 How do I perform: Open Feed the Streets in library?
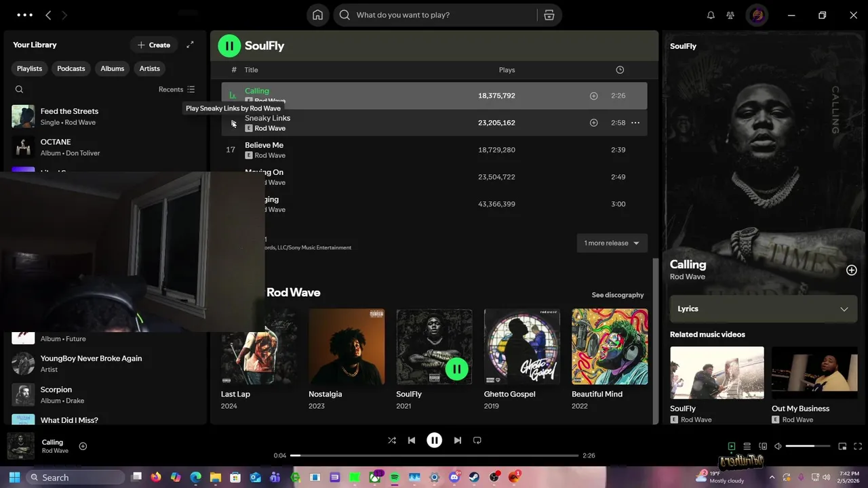tap(106, 117)
